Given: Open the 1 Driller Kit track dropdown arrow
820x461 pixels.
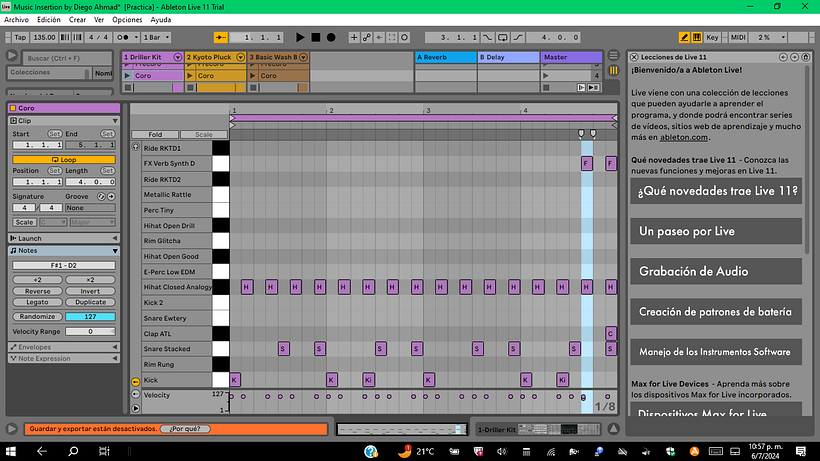Looking at the screenshot, I should pyautogui.click(x=178, y=57).
